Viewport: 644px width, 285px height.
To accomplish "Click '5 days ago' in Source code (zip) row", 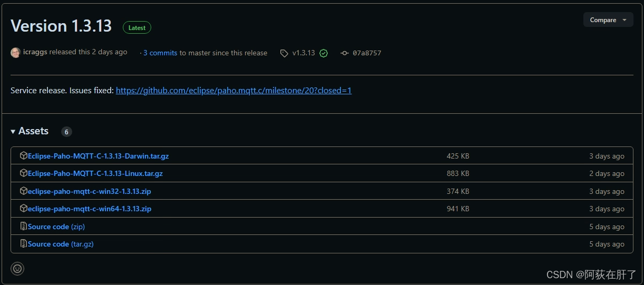I will (x=607, y=227).
